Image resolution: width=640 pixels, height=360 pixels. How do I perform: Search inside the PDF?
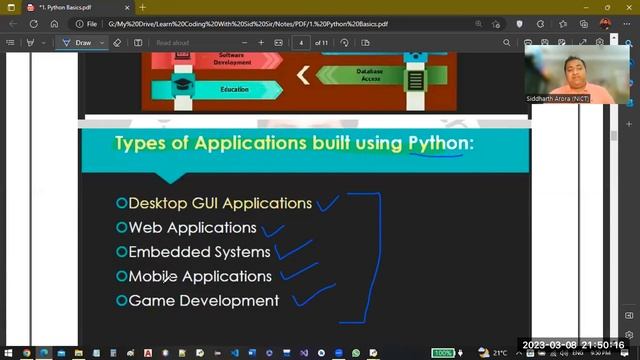[x=507, y=42]
